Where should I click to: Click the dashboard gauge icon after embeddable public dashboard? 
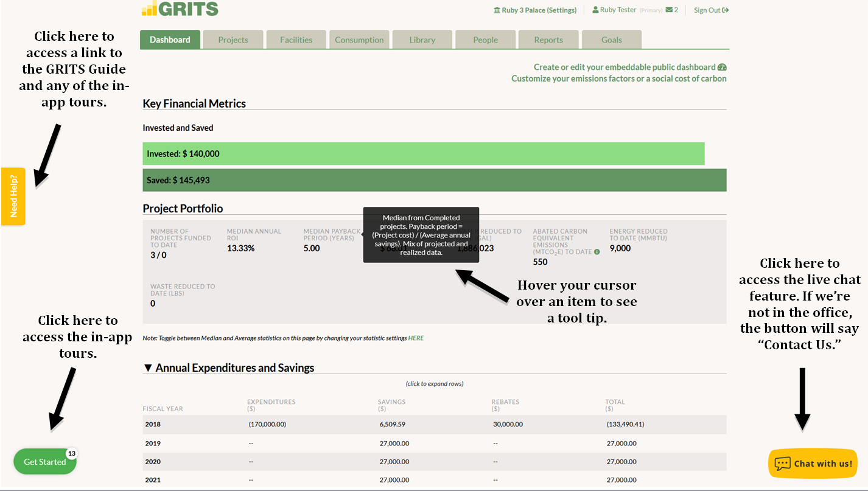click(x=722, y=68)
